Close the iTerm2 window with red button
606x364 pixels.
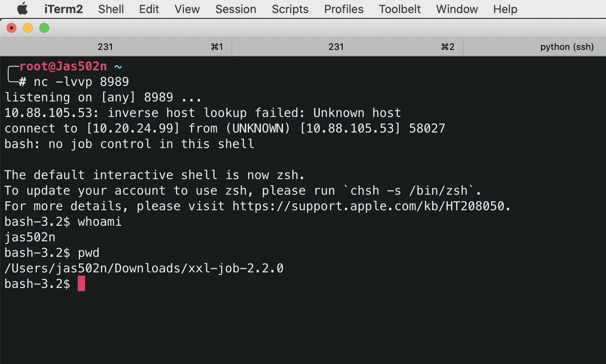[11, 28]
